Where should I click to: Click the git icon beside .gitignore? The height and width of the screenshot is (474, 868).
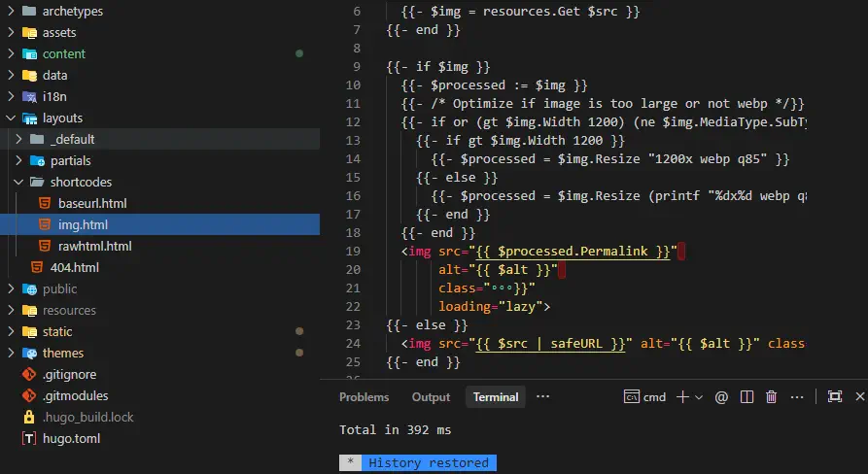click(29, 375)
